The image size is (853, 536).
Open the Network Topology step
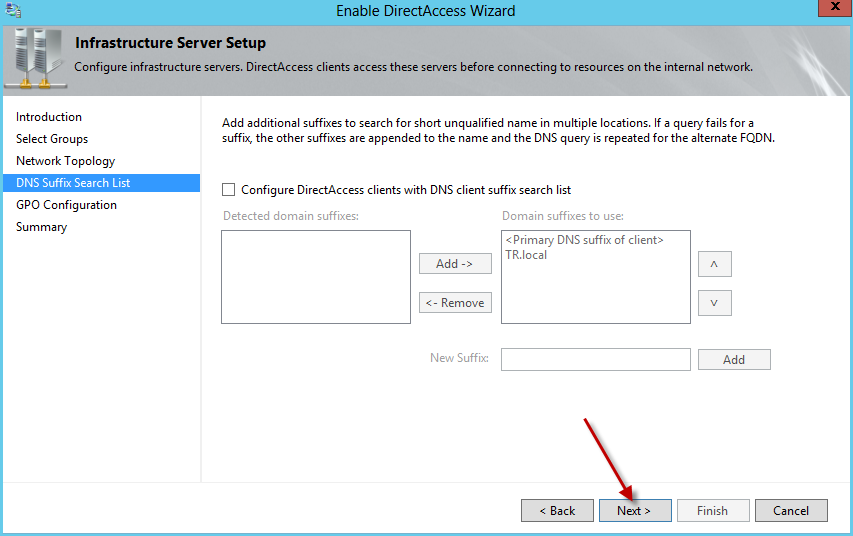coord(65,161)
